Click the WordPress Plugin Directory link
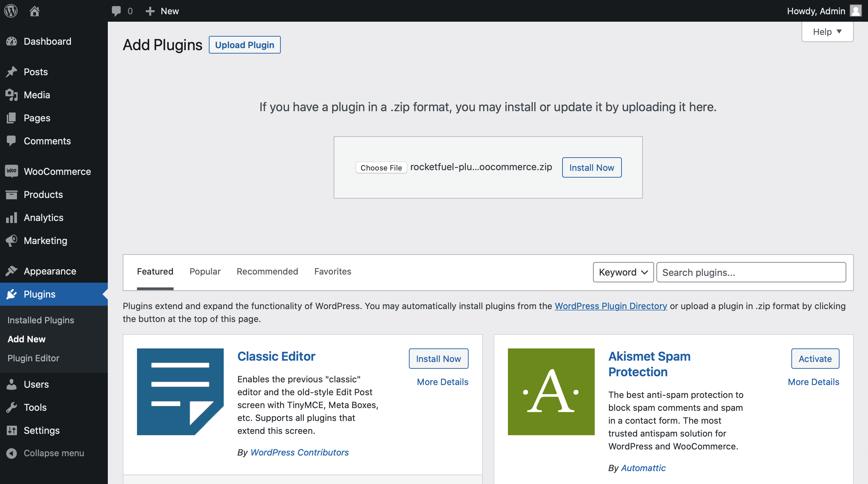 coord(610,305)
